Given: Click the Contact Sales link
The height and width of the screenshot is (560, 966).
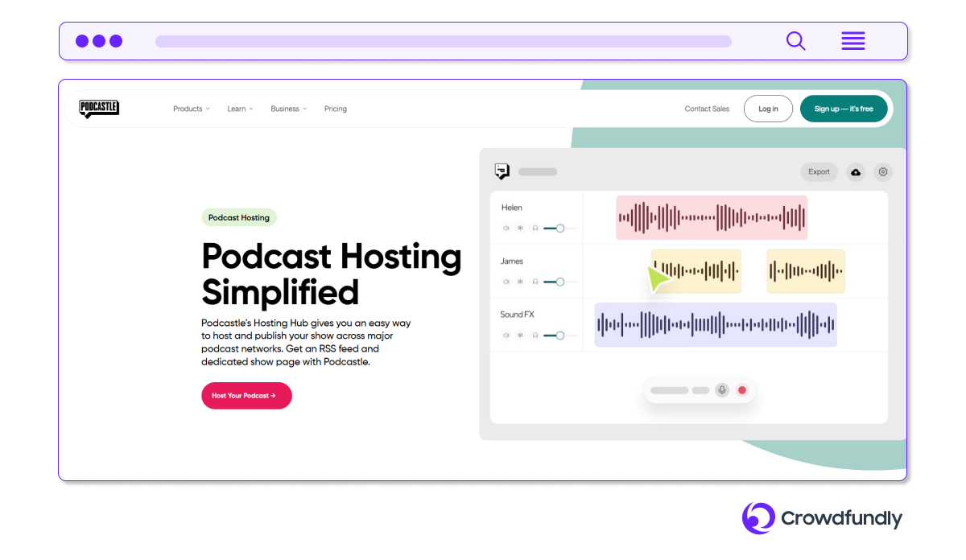Looking at the screenshot, I should [x=707, y=109].
